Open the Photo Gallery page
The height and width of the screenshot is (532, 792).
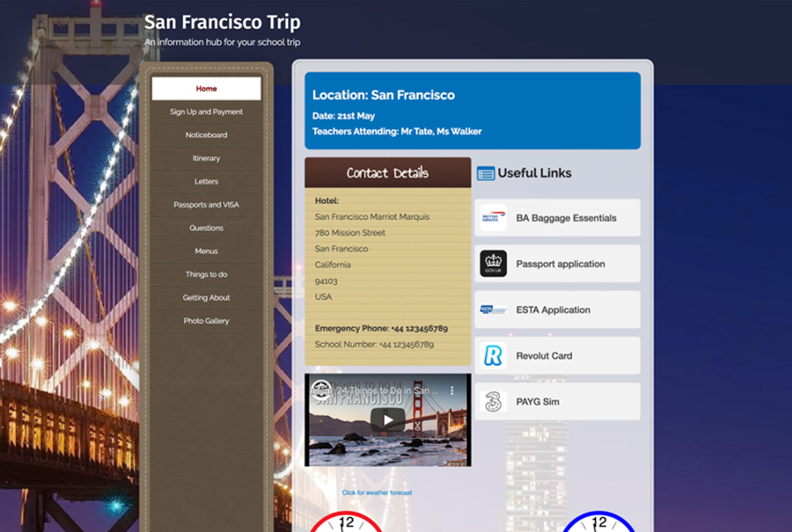point(206,320)
